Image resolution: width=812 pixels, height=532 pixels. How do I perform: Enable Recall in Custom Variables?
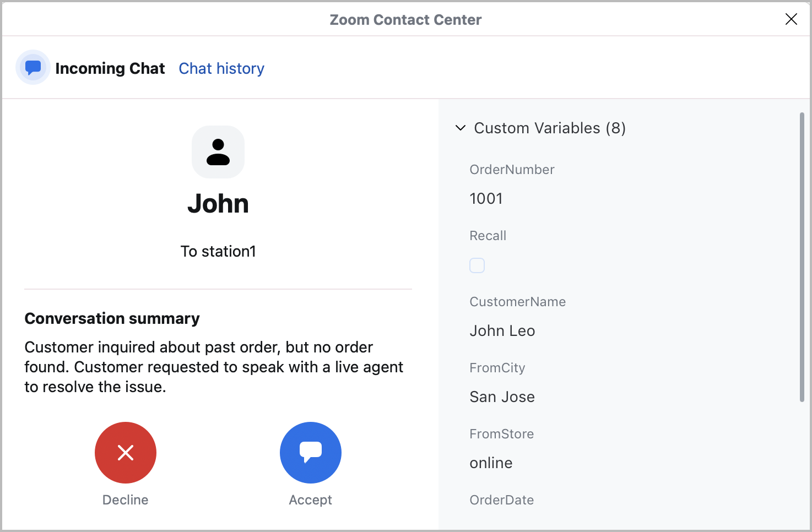tap(477, 265)
